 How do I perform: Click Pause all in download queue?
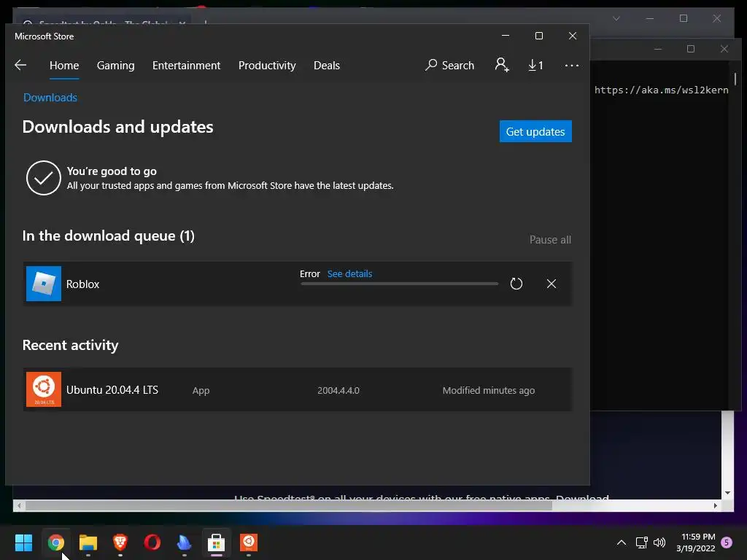click(550, 239)
